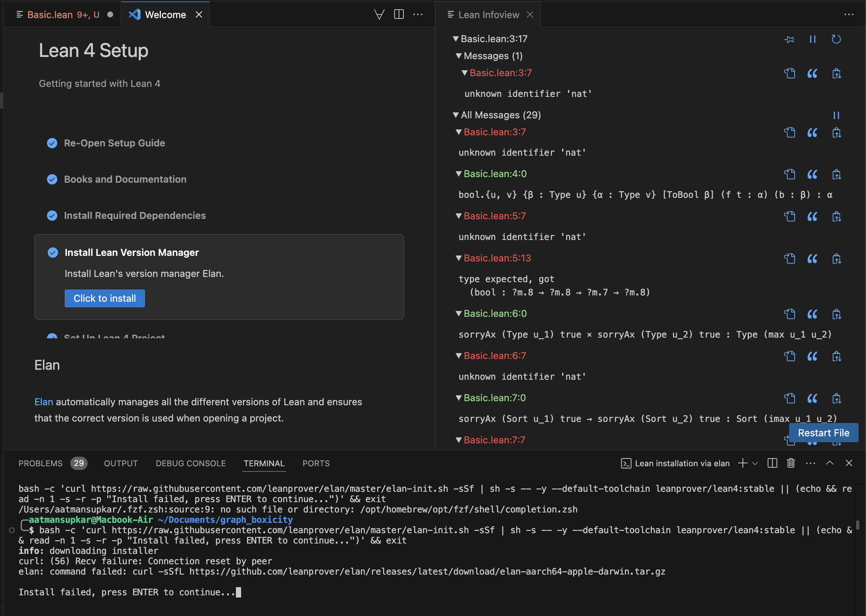Viewport: 866px width, 616px height.
Task: Collapse the Basic.lean:3:17 section
Action: pos(456,39)
